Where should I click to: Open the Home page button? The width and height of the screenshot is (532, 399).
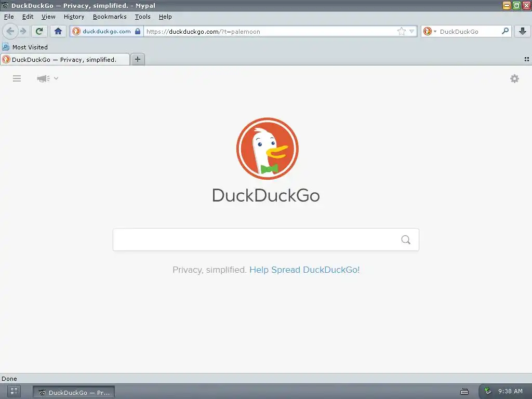(58, 31)
